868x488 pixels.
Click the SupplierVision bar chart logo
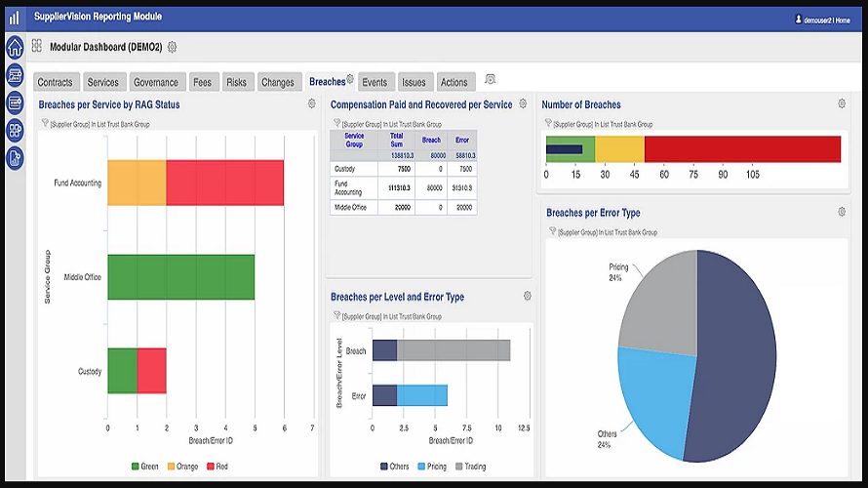click(x=15, y=18)
